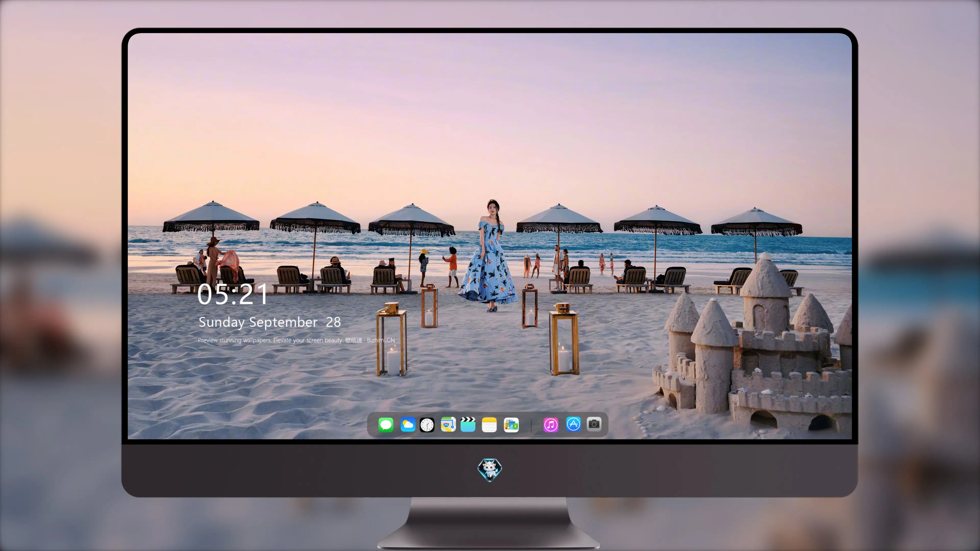Click the 'Preview stunning wallpapers' tagline text
This screenshot has width=980, height=551.
tap(296, 340)
